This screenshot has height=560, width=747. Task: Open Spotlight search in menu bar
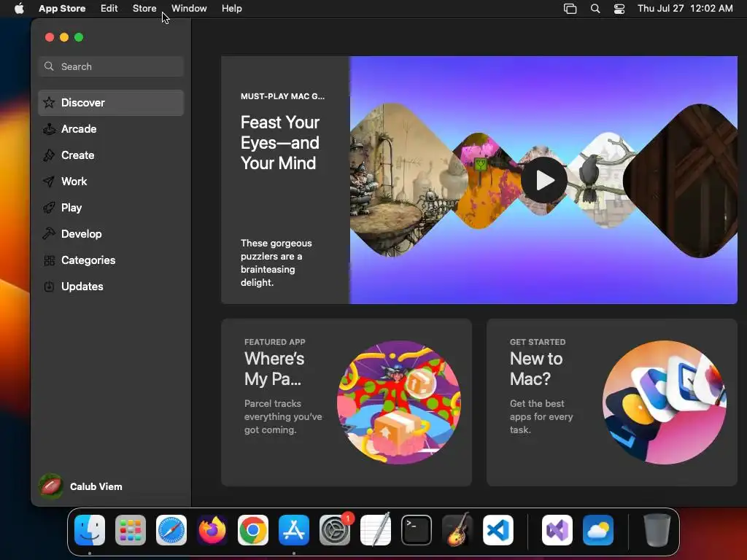pyautogui.click(x=595, y=9)
